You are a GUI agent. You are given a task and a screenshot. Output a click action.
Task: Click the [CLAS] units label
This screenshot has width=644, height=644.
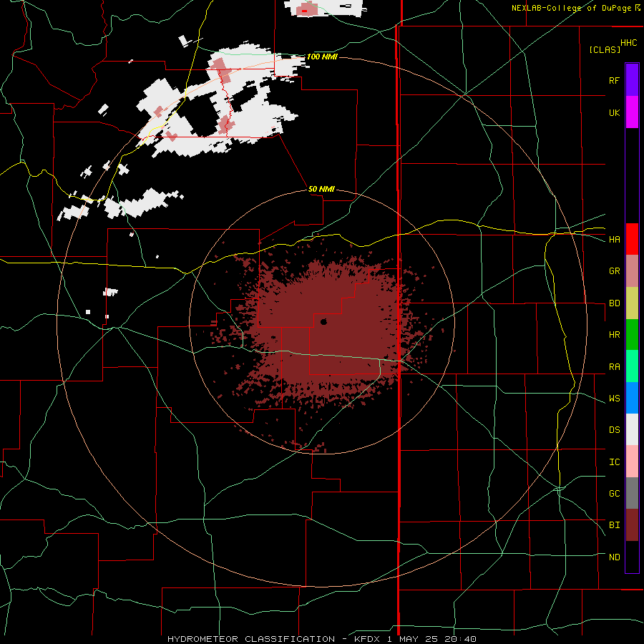605,50
